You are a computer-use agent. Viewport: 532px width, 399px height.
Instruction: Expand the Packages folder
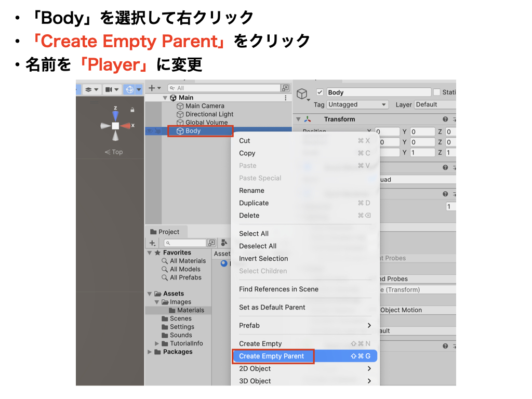coord(150,352)
